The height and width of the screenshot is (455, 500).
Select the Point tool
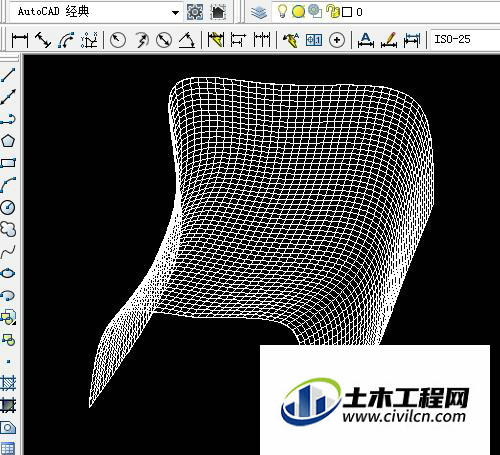[x=9, y=361]
